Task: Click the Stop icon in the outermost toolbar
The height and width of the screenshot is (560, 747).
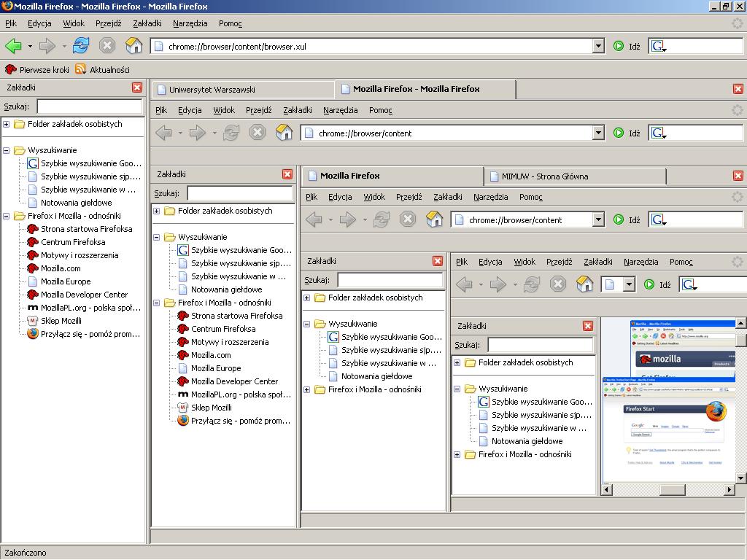Action: (x=107, y=46)
